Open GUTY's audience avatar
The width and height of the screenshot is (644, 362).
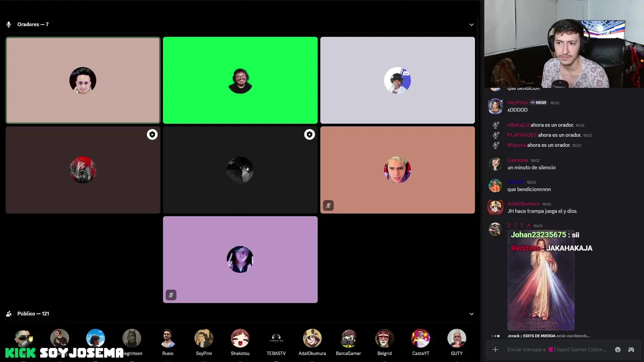point(457,338)
